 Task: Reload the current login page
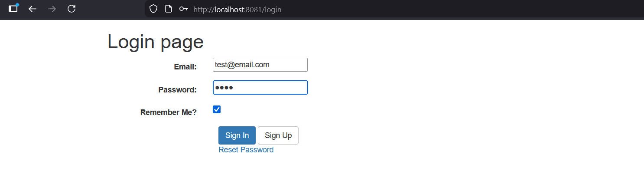72,9
